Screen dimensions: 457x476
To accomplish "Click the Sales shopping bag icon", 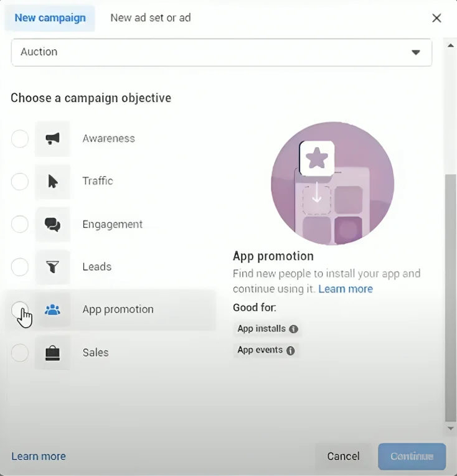I will point(52,353).
